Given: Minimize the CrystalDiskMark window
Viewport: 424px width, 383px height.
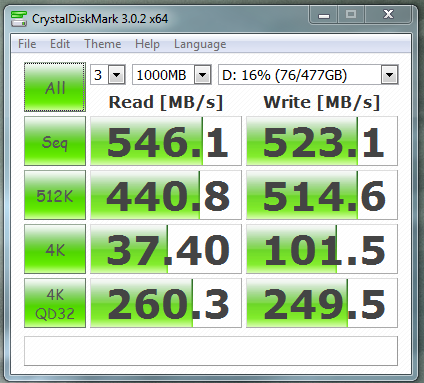Looking at the screenshot, I should (x=324, y=15).
